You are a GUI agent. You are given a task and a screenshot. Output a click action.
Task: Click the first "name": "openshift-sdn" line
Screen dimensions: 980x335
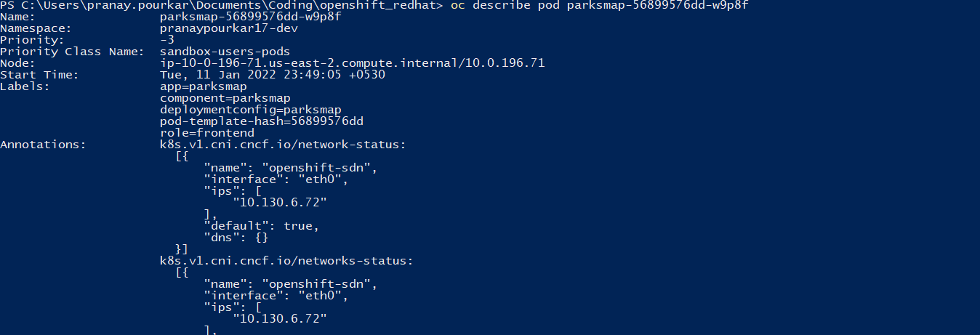coord(290,168)
